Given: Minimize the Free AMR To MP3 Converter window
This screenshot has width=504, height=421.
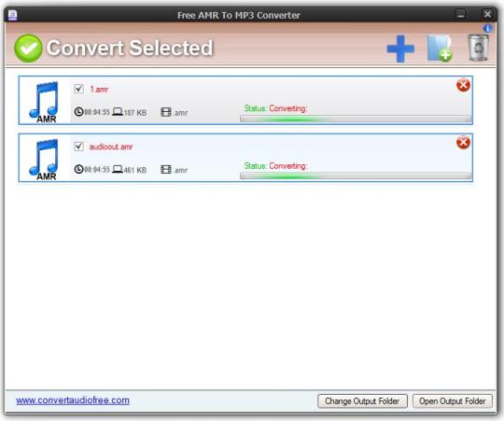Looking at the screenshot, I should click(x=461, y=14).
